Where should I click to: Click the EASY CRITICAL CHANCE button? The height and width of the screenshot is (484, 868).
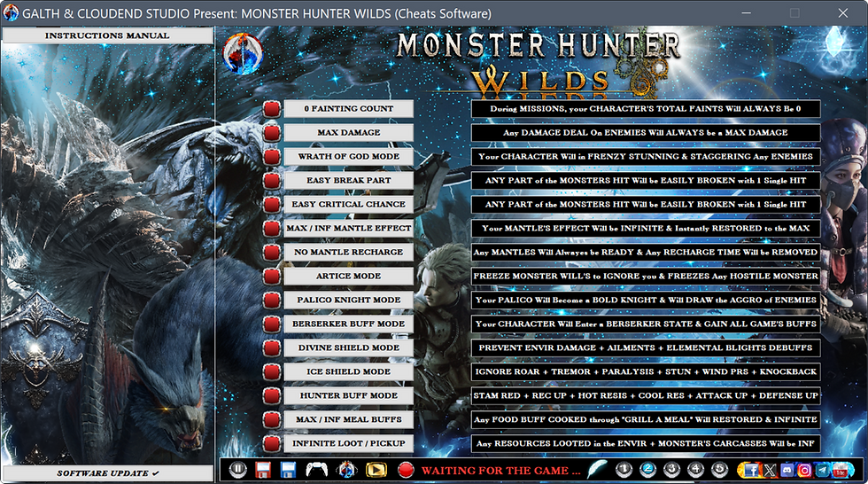(x=349, y=204)
